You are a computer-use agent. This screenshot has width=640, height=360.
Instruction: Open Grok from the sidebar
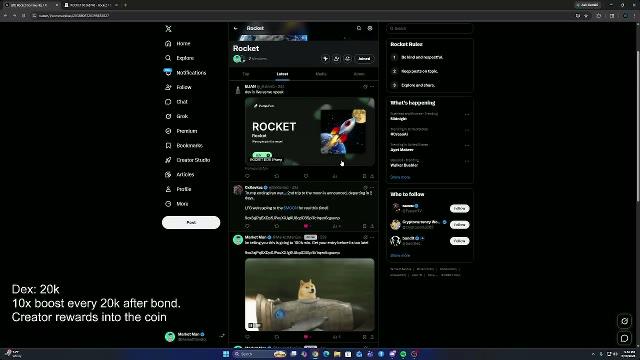[x=177, y=116]
